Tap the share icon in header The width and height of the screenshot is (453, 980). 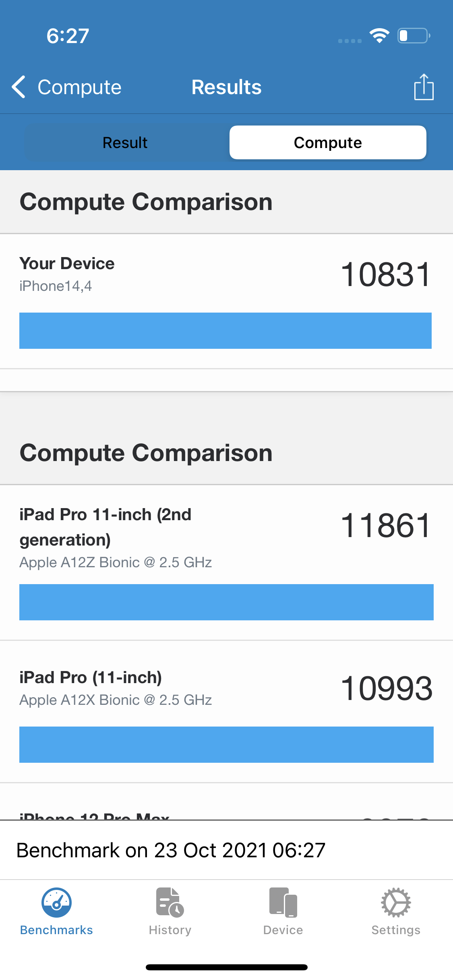(x=424, y=87)
